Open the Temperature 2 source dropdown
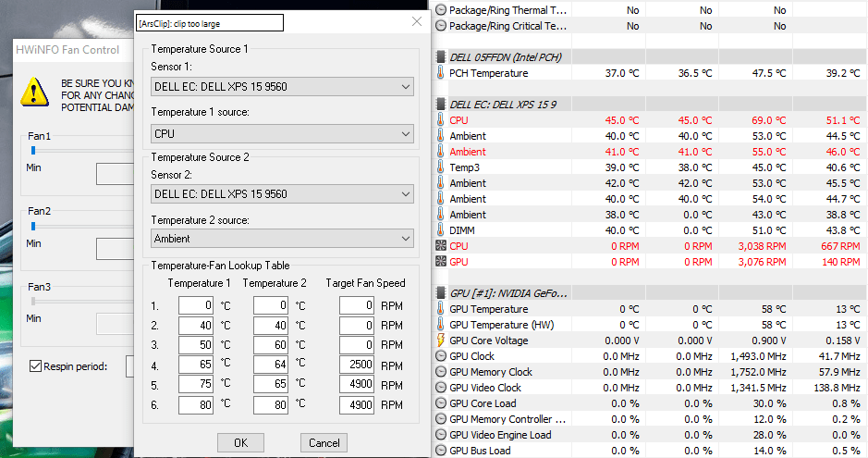This screenshot has height=458, width=868. (x=282, y=238)
